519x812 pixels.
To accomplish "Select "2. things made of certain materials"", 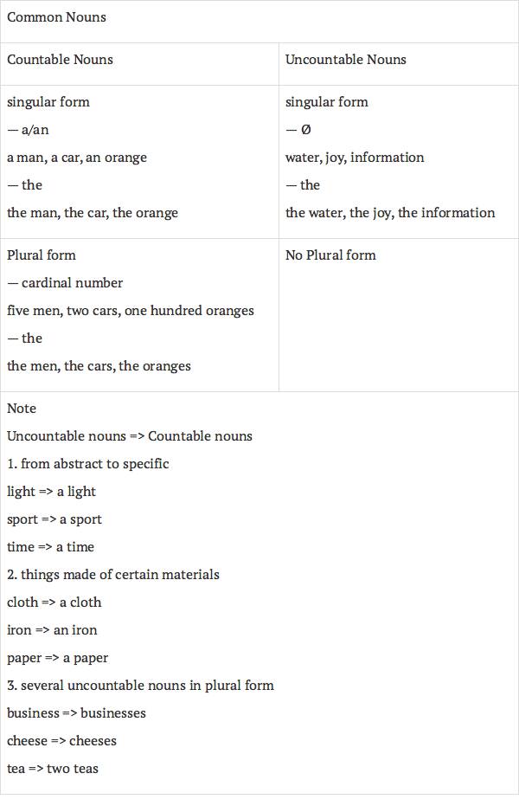I will click(x=113, y=575).
